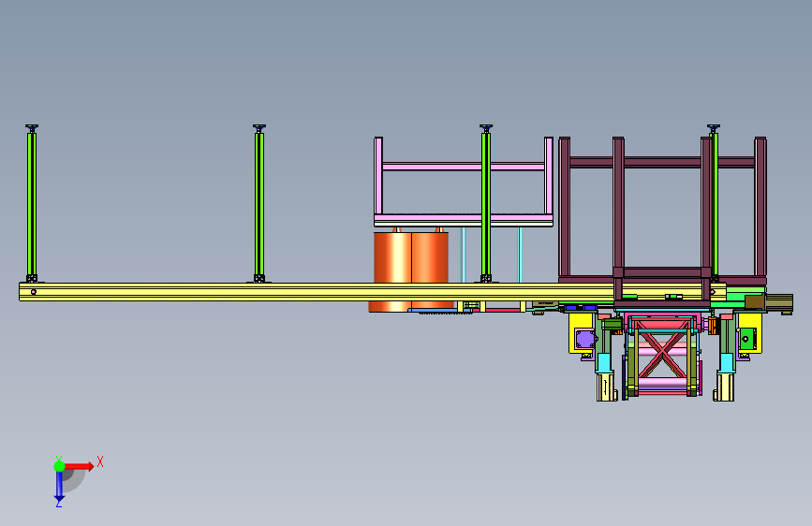
Task: Click the pink frame's upper horizontal crossbar
Action: (464, 167)
